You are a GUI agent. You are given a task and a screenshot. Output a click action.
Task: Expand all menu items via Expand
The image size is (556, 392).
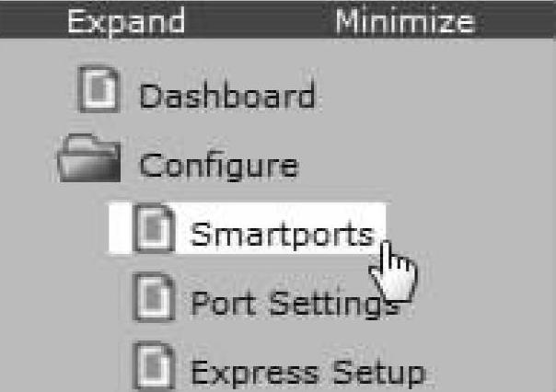(126, 21)
